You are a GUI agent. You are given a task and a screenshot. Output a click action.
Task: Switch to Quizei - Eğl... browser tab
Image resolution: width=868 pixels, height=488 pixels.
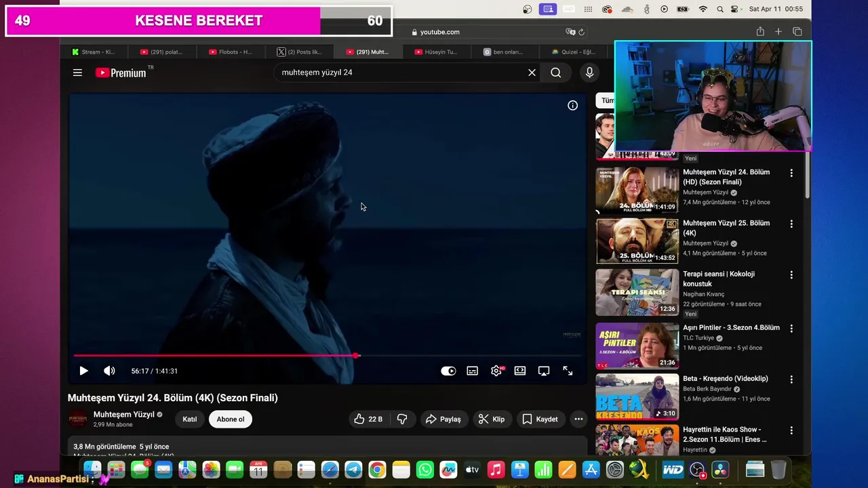tap(574, 52)
